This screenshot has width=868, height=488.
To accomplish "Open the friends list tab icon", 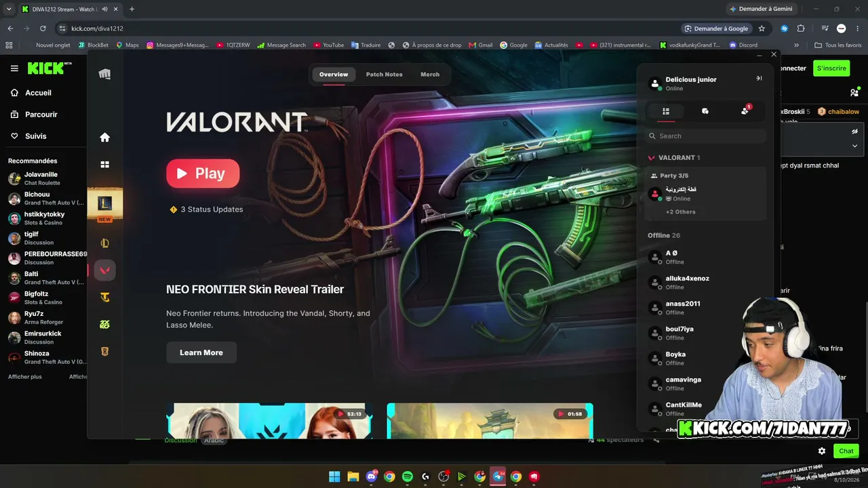I will click(666, 111).
